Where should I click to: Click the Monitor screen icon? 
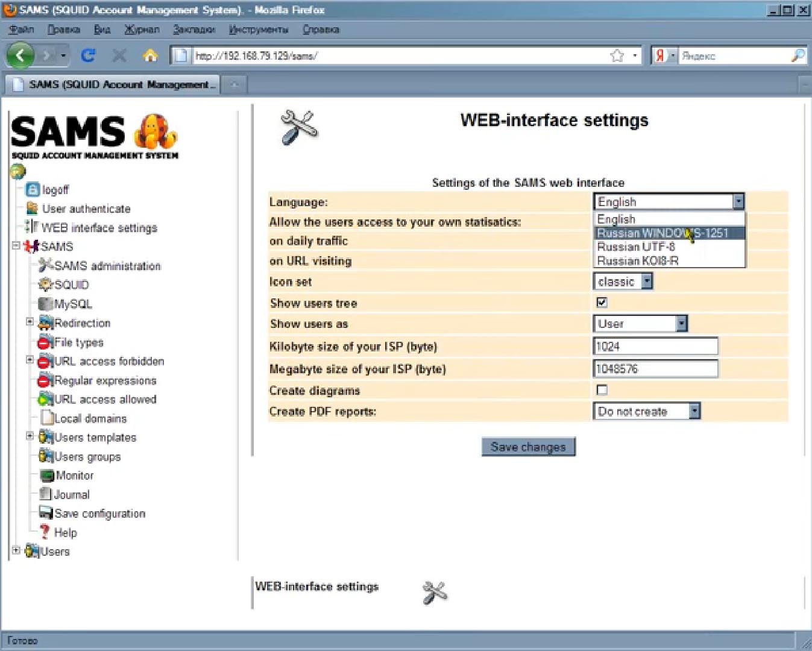(46, 476)
